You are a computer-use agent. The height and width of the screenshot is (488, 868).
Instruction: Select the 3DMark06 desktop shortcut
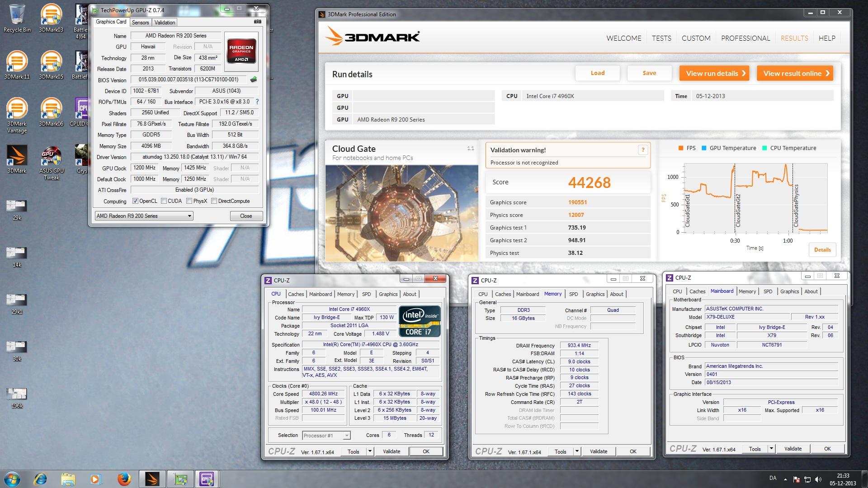(x=51, y=113)
